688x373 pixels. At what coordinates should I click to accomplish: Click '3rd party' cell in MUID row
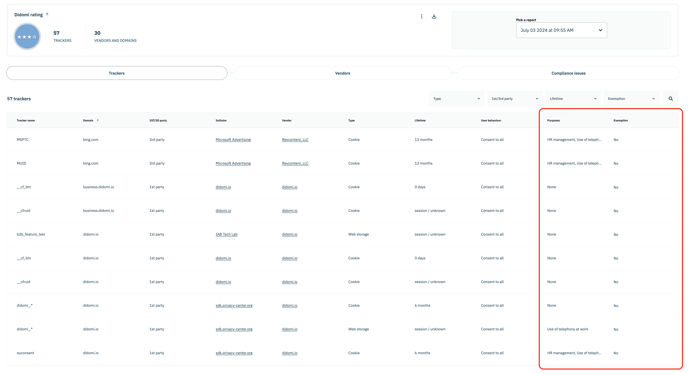point(157,163)
